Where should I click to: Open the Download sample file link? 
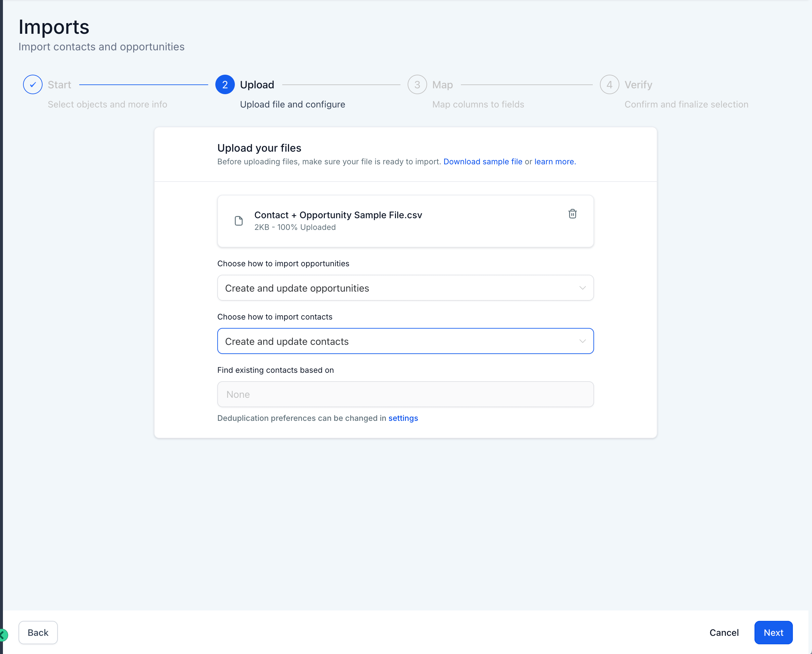(483, 162)
